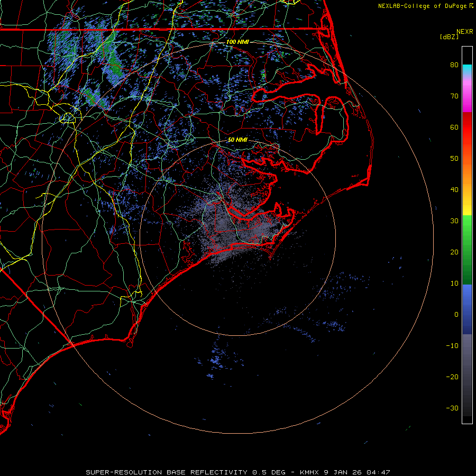
Task: Click the gray segment of the color bar
Action: tap(467, 375)
